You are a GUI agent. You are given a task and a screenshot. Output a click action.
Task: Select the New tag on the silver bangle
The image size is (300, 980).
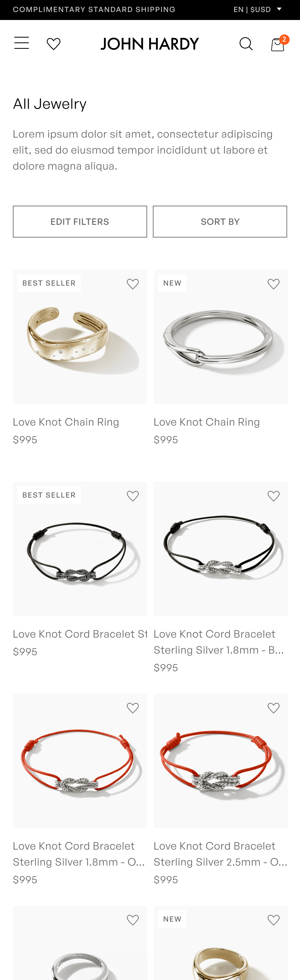(172, 283)
